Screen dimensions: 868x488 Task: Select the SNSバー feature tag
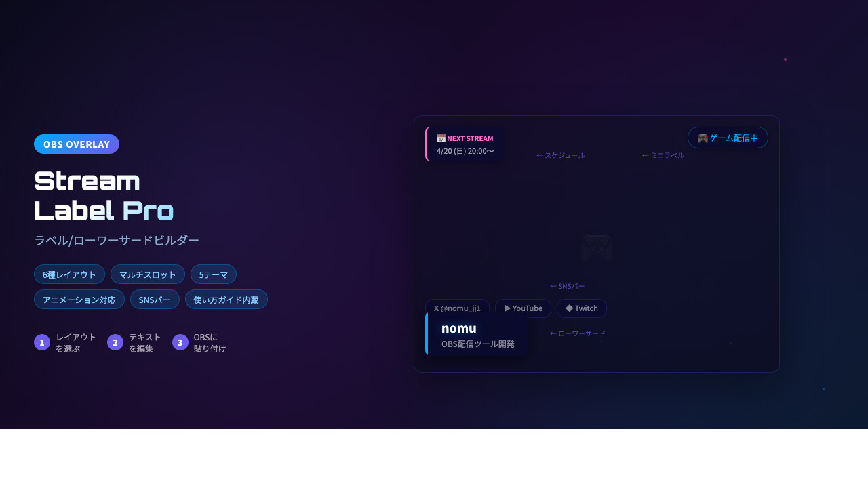point(155,300)
